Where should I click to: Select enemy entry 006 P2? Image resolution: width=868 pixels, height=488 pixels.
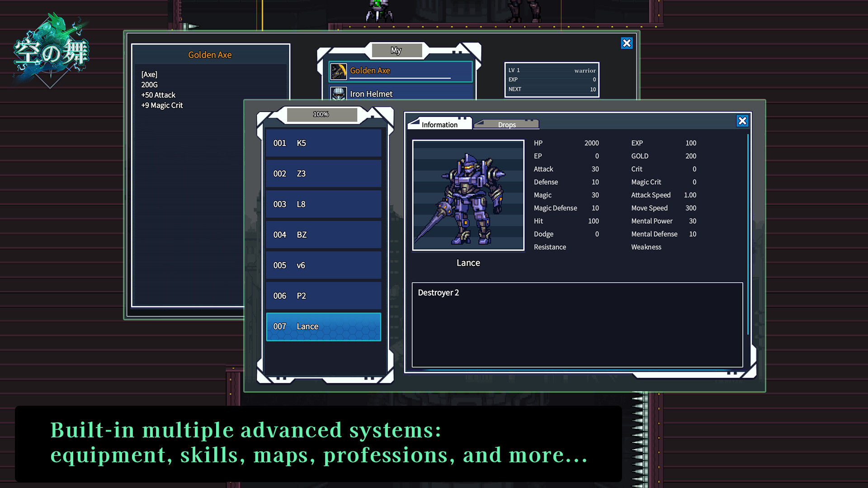323,296
